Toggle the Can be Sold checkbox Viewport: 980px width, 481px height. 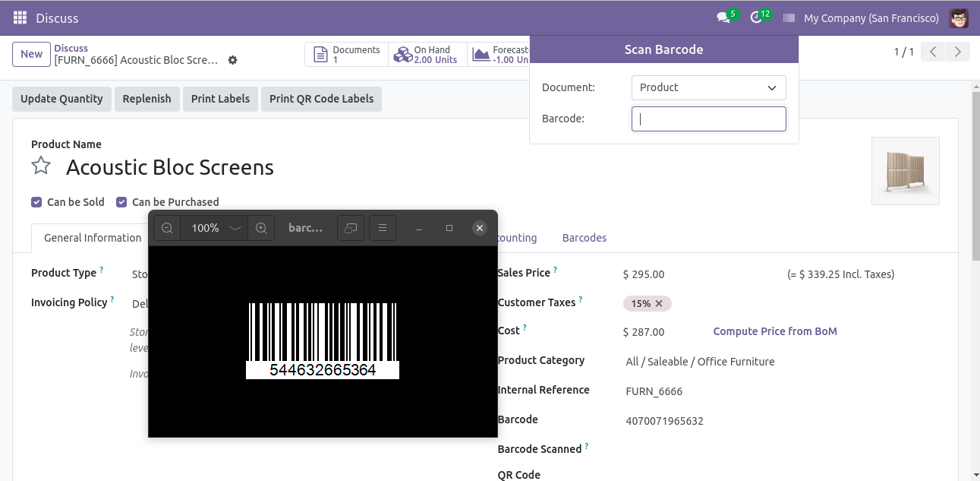click(x=36, y=202)
